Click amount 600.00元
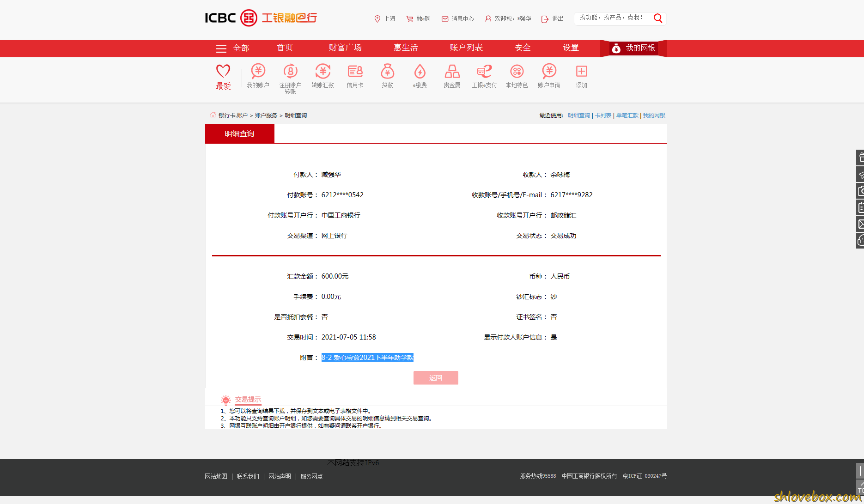 click(x=335, y=276)
